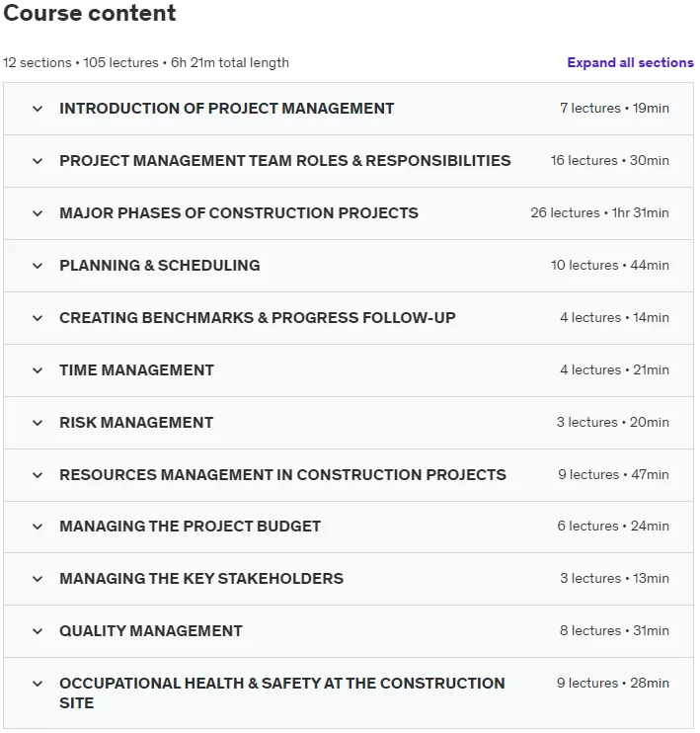
Task: Expand chevron for Resources Management section
Action: pyautogui.click(x=38, y=475)
